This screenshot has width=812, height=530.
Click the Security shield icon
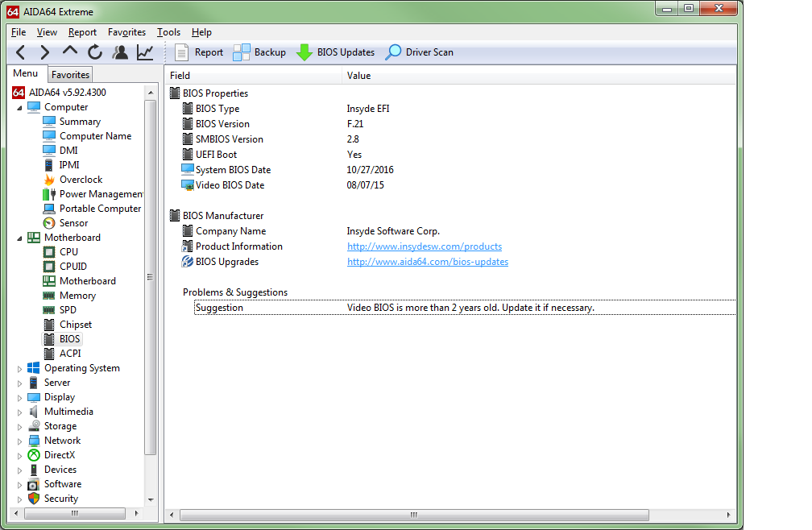click(x=34, y=499)
